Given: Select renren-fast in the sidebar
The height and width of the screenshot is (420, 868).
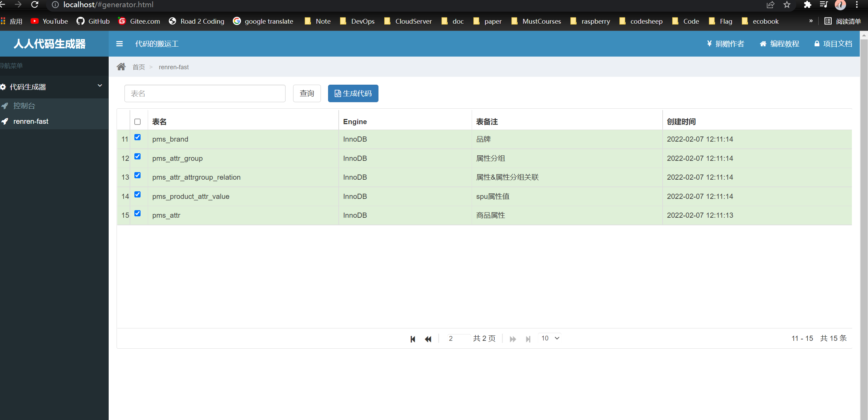Looking at the screenshot, I should [x=31, y=121].
